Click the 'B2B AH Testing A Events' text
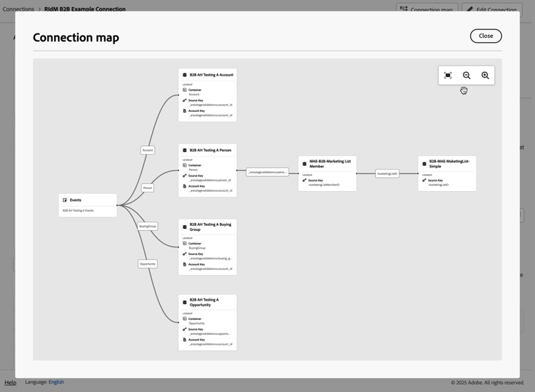Image resolution: width=535 pixels, height=392 pixels. (x=78, y=211)
